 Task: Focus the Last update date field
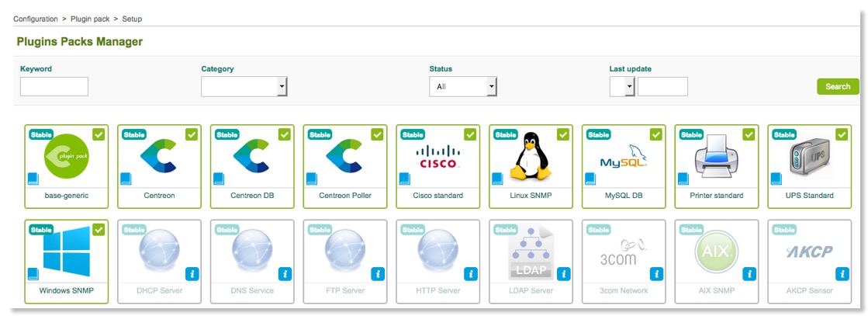pyautogui.click(x=662, y=86)
